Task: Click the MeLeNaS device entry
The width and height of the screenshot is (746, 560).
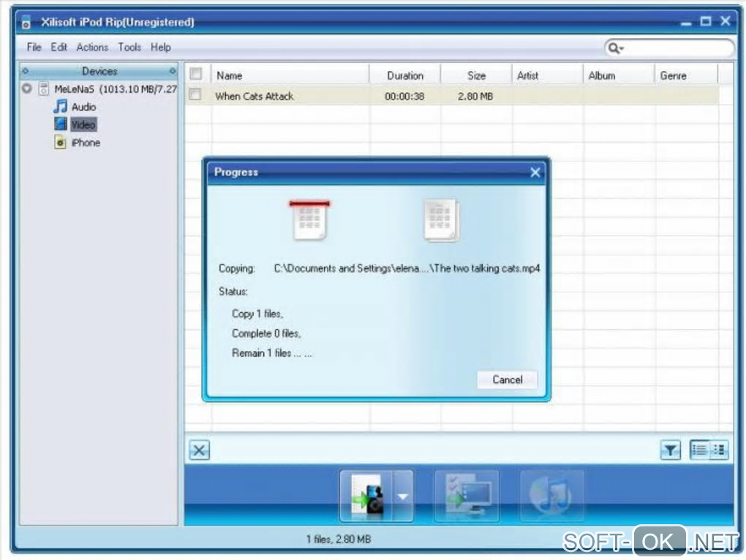Action: pyautogui.click(x=115, y=89)
